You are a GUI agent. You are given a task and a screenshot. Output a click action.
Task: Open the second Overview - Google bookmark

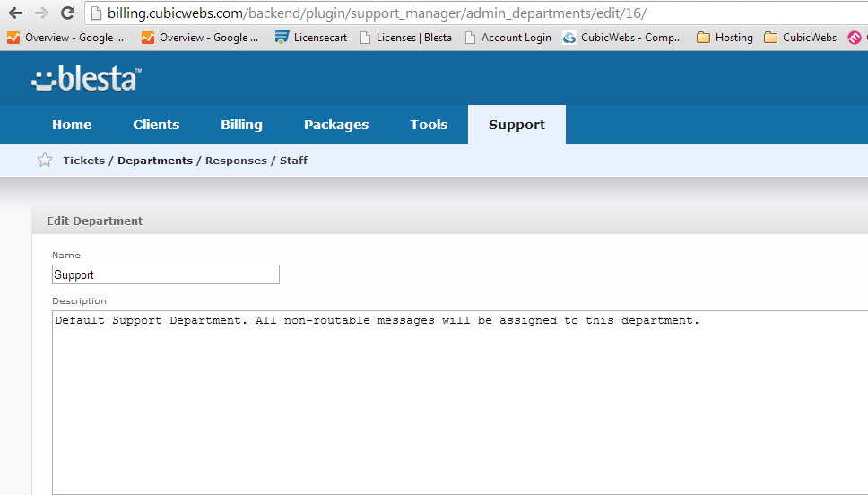coord(200,38)
